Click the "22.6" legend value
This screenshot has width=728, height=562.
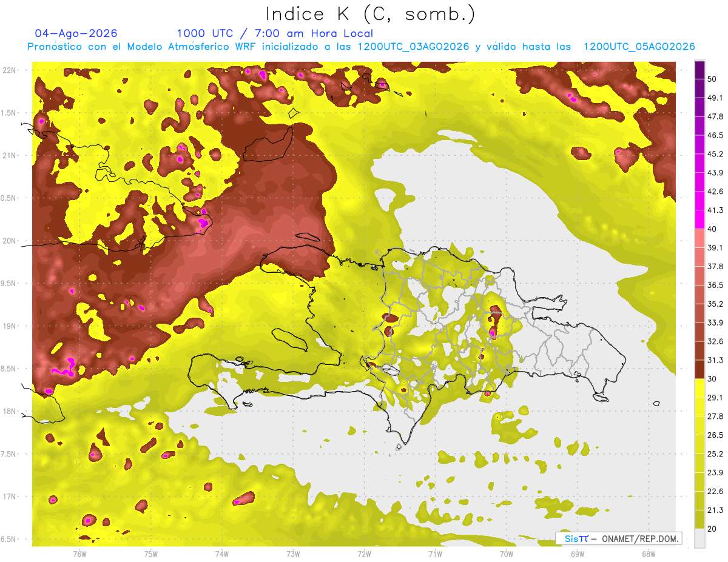(x=715, y=491)
